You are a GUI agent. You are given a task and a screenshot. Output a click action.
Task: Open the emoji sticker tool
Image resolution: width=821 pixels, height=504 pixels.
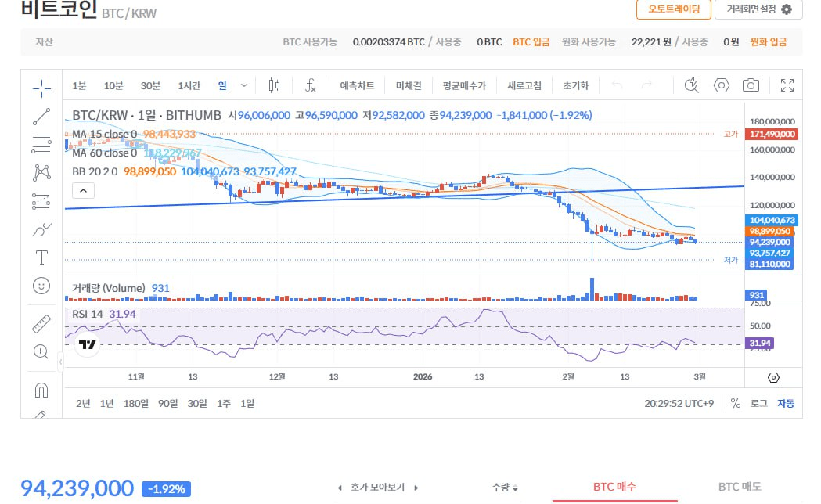pos(41,286)
